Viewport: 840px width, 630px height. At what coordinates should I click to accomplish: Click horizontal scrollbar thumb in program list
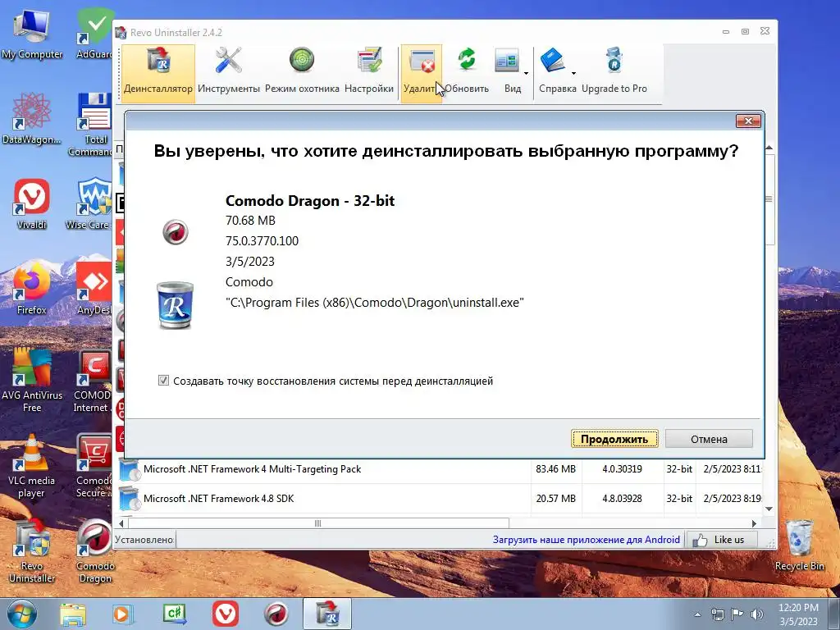pos(318,523)
